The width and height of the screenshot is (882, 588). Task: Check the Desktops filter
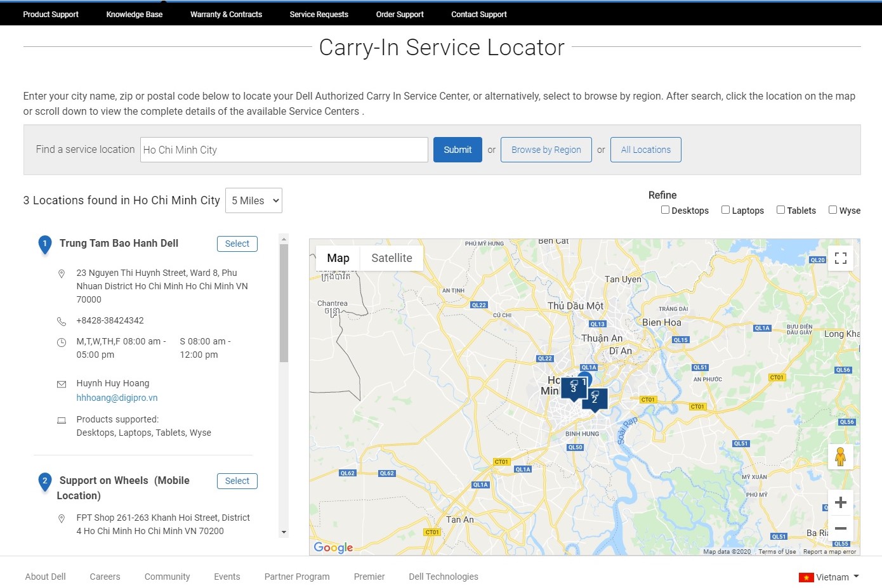pos(665,210)
